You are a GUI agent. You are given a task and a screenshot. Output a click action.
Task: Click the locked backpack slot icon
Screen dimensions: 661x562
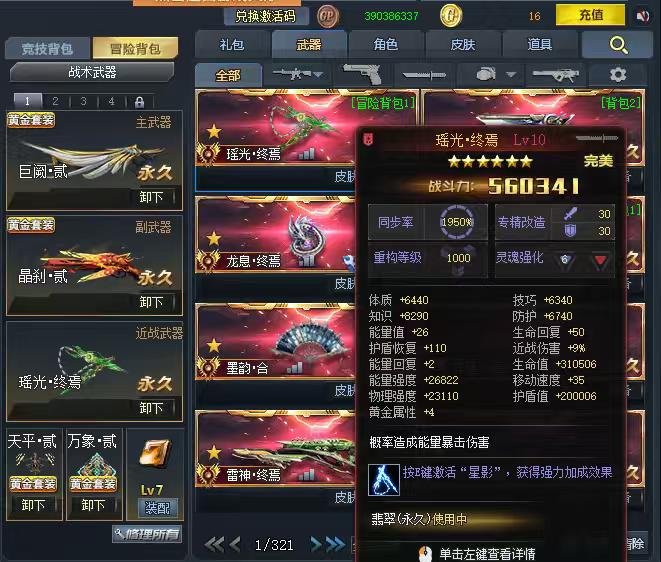[139, 102]
